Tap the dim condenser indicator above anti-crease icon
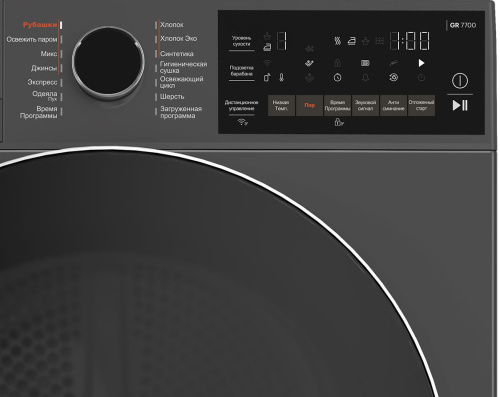The height and width of the screenshot is (397, 500). point(393,63)
